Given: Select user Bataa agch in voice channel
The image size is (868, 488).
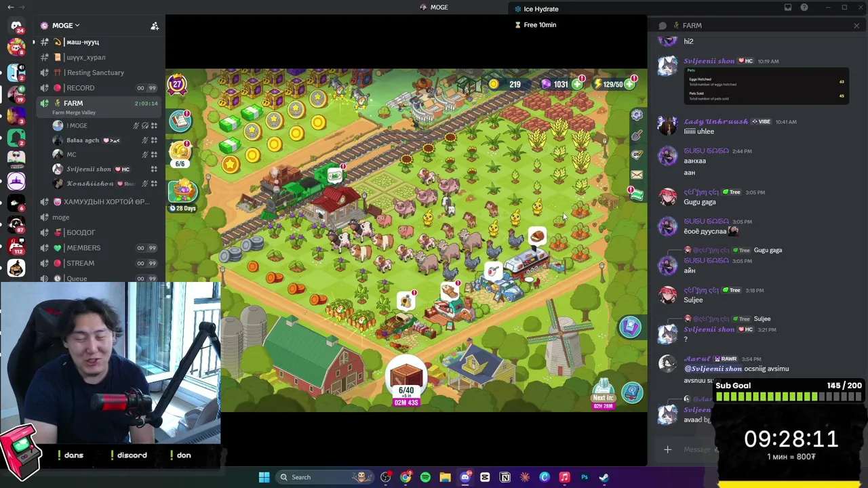Looking at the screenshot, I should pyautogui.click(x=105, y=140).
